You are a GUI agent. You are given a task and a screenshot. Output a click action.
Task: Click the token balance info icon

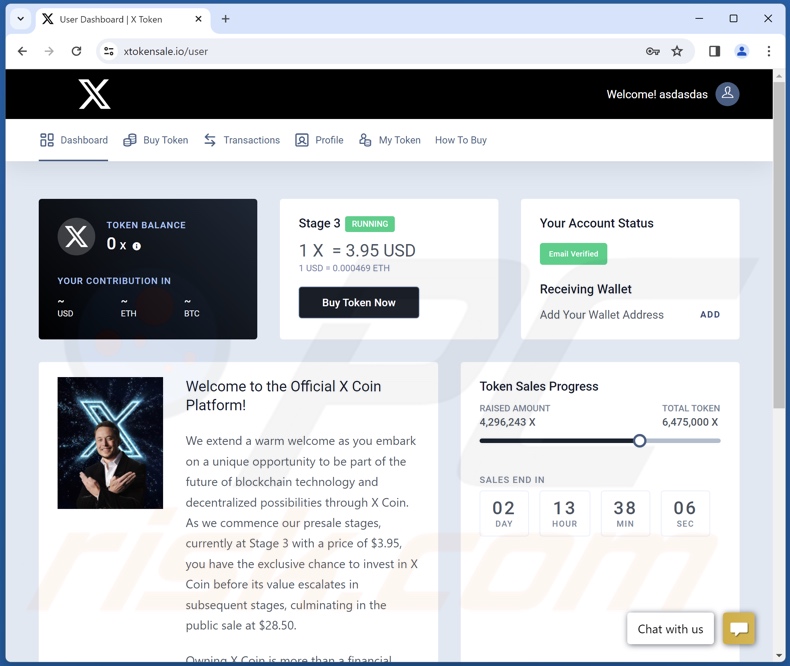tap(137, 246)
